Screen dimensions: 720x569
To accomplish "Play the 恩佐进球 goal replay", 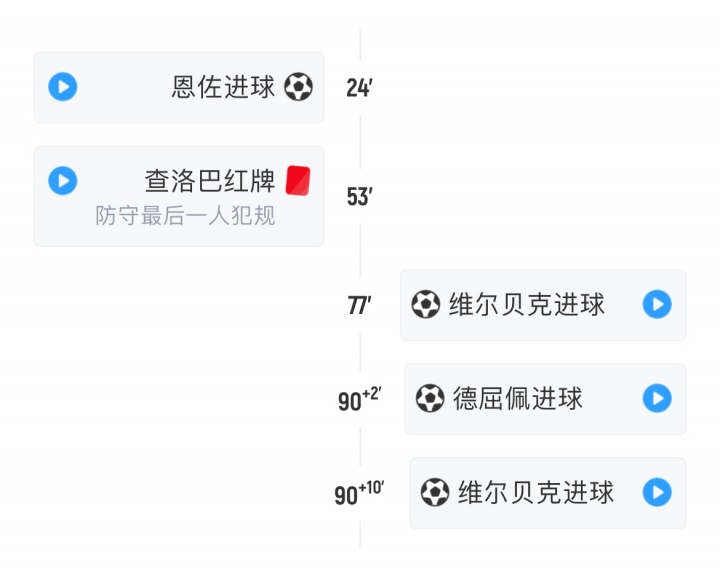I will point(63,87).
